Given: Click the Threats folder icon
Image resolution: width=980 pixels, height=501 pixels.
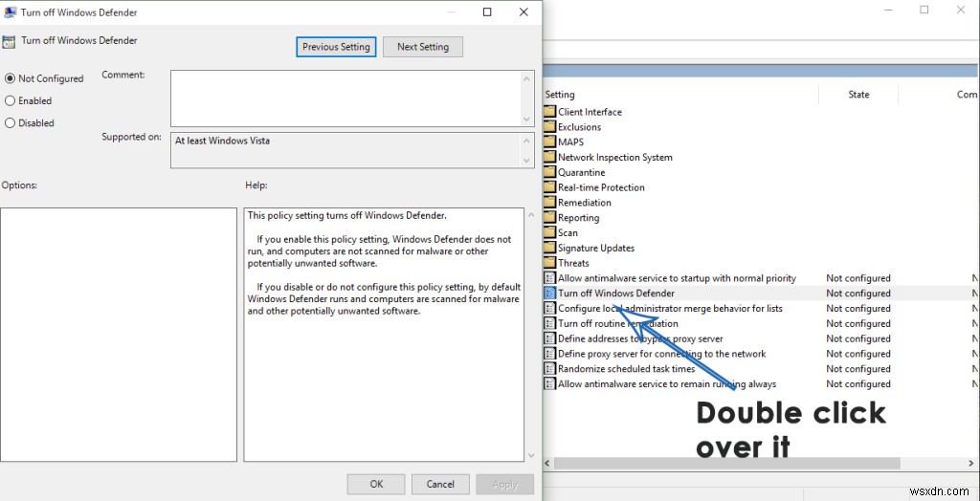Looking at the screenshot, I should tap(549, 263).
